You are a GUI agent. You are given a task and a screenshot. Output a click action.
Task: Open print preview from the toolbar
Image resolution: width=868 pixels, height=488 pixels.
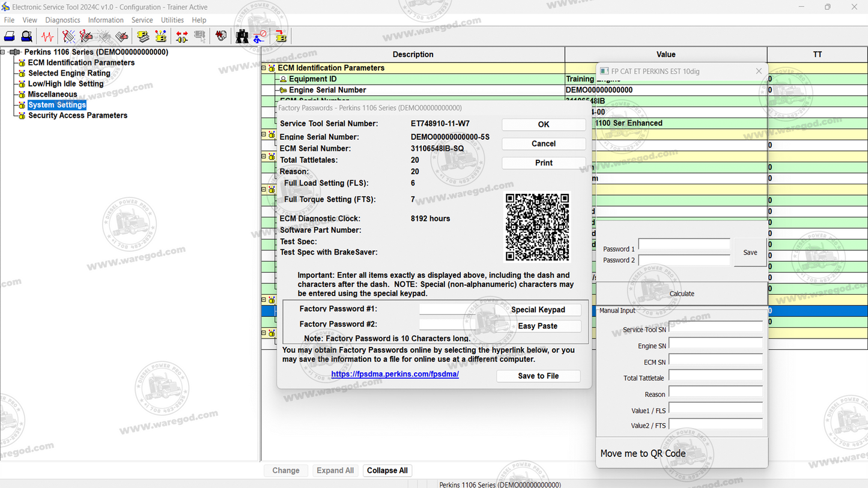coord(26,37)
